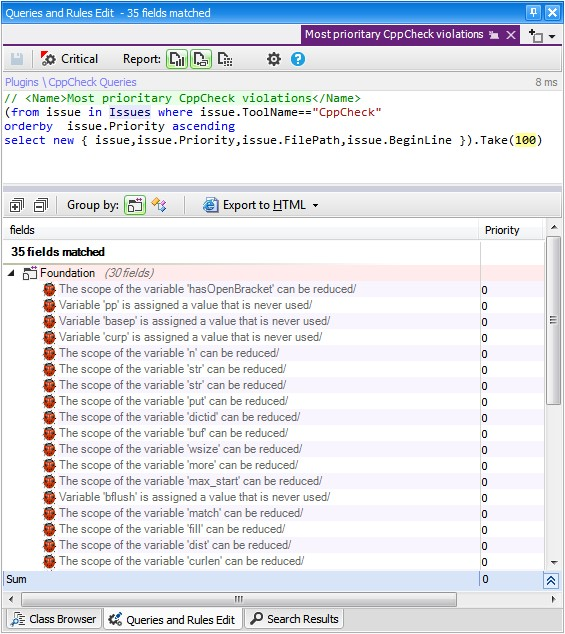Select scope of variable 'dictid' issue
The image size is (565, 634).
point(273,417)
